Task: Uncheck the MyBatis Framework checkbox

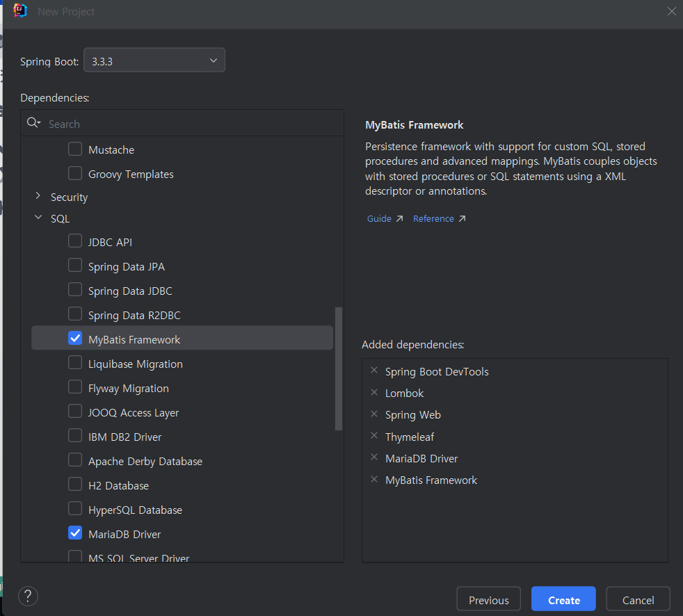Action: point(75,339)
